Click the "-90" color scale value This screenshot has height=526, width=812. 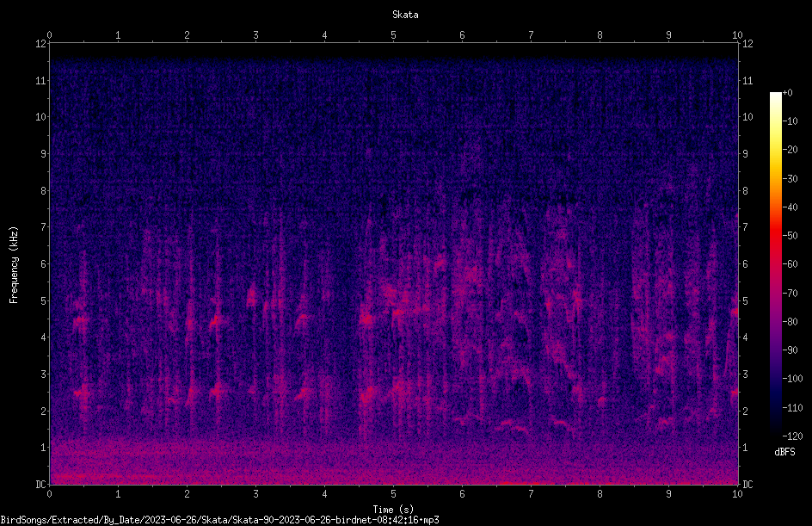pyautogui.click(x=790, y=350)
